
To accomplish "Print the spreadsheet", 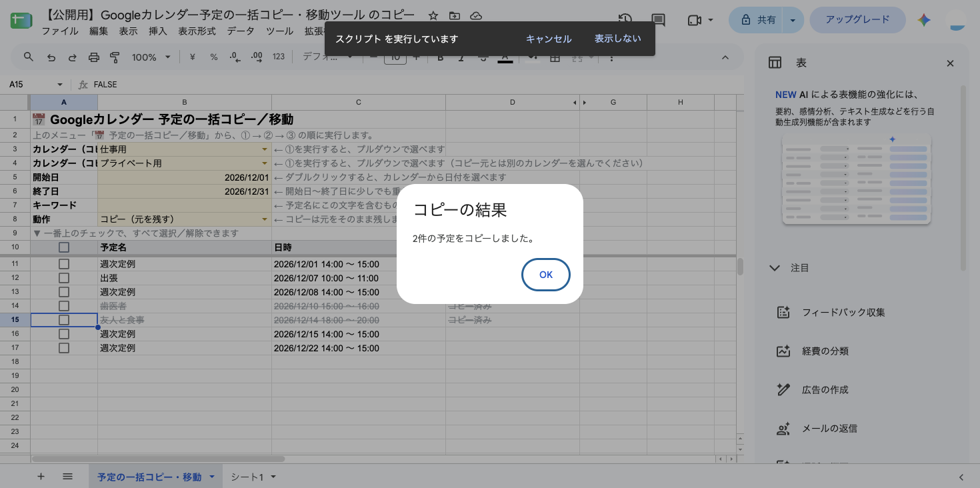I will (x=93, y=57).
